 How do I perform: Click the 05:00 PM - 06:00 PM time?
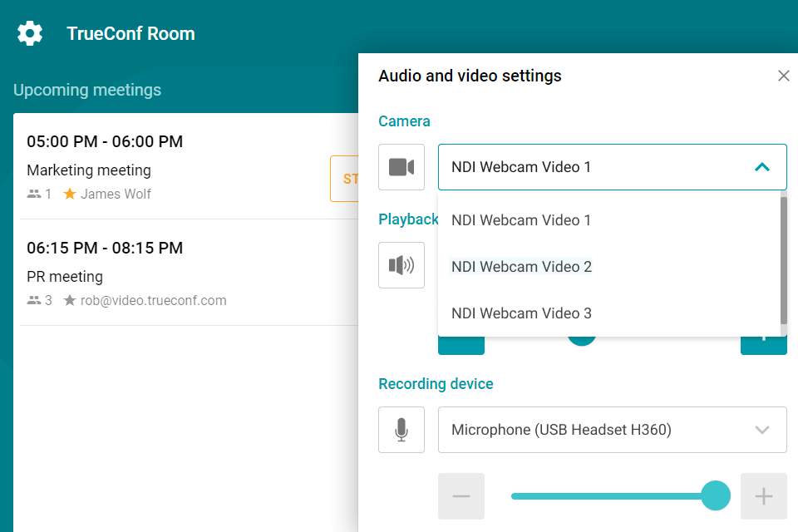point(105,141)
